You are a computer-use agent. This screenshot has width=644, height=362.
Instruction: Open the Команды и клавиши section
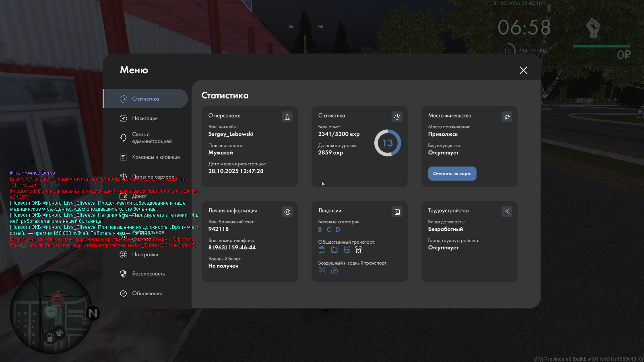coord(145,157)
